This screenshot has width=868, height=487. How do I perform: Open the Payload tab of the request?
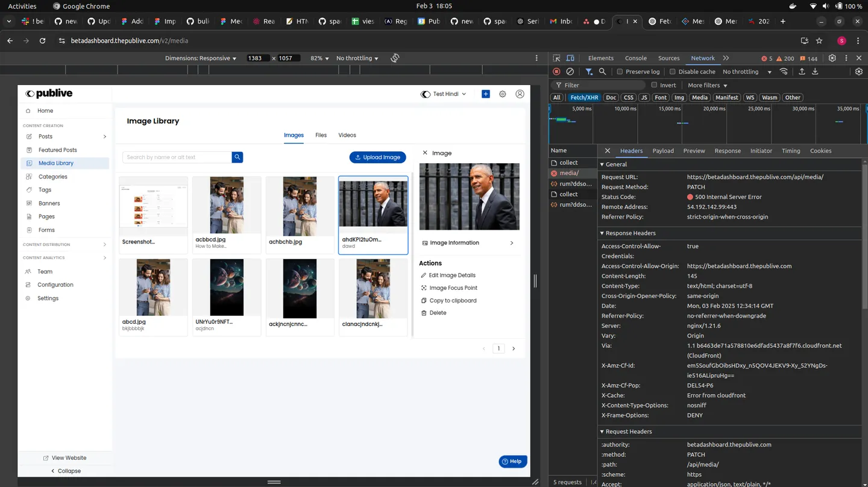coord(663,151)
